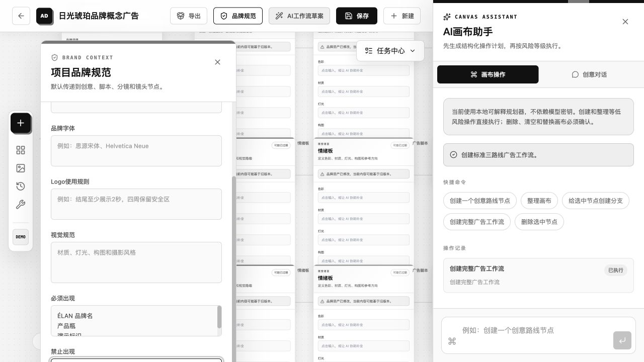Click the 创建完整广告工作流 operation record

coord(538,275)
